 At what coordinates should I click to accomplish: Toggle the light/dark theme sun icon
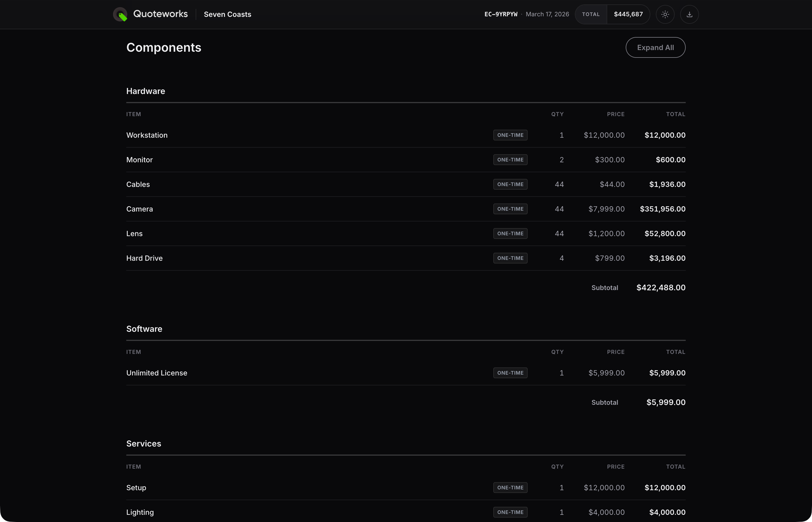click(x=665, y=15)
